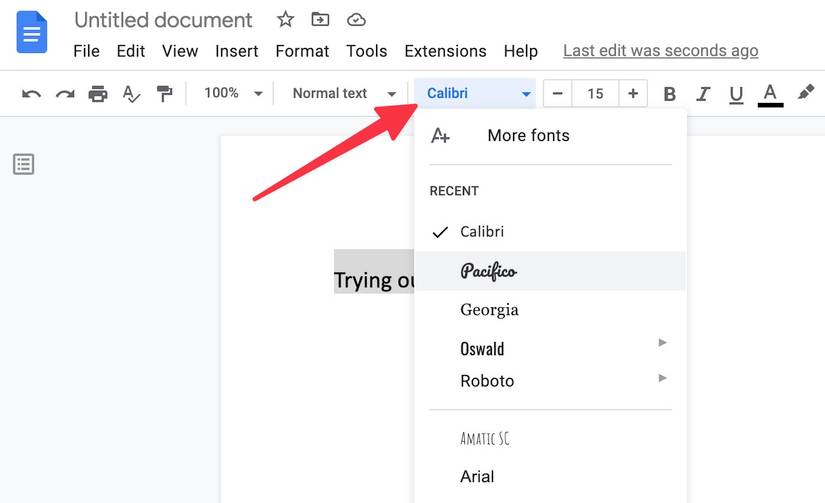Image resolution: width=825 pixels, height=503 pixels.
Task: Click the highlighted Trying ou text in document
Action: (x=374, y=280)
